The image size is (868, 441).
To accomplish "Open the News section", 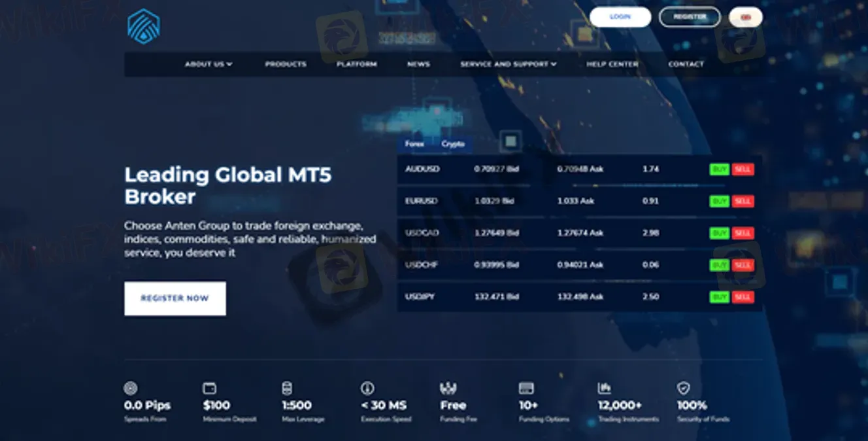I will (418, 64).
